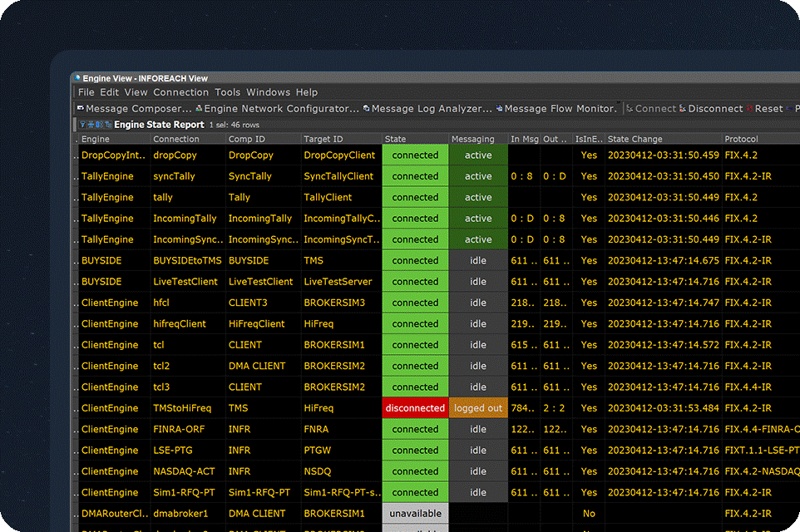Click the State Change column header
The height and width of the screenshot is (532, 800).
pos(664,139)
